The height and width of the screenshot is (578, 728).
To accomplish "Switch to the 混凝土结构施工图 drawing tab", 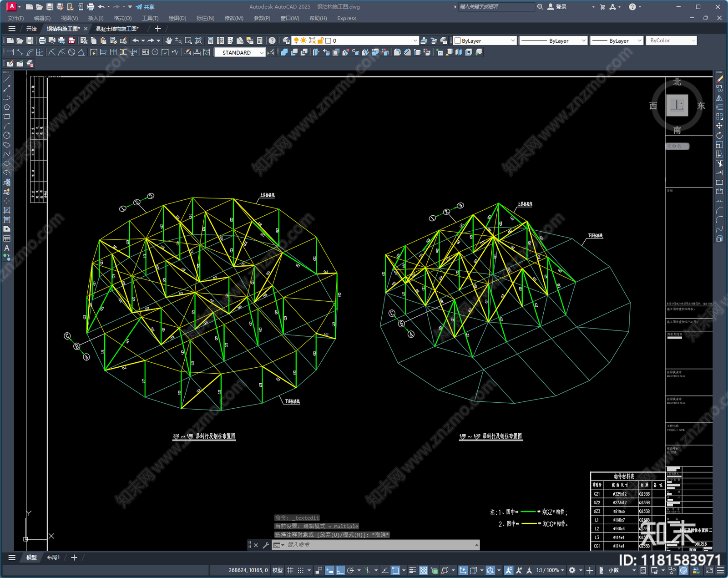I will point(117,29).
